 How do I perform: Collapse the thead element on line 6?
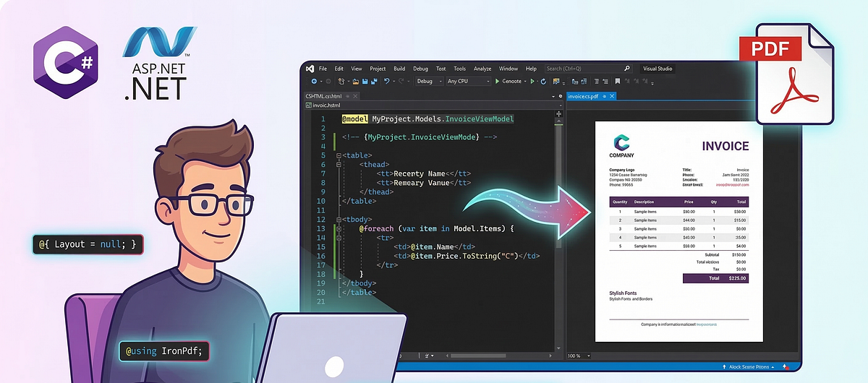coord(339,165)
